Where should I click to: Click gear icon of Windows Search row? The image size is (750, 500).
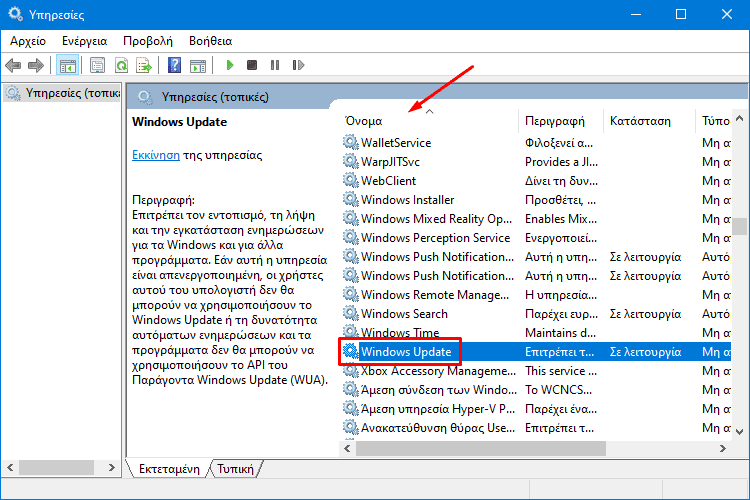[351, 313]
